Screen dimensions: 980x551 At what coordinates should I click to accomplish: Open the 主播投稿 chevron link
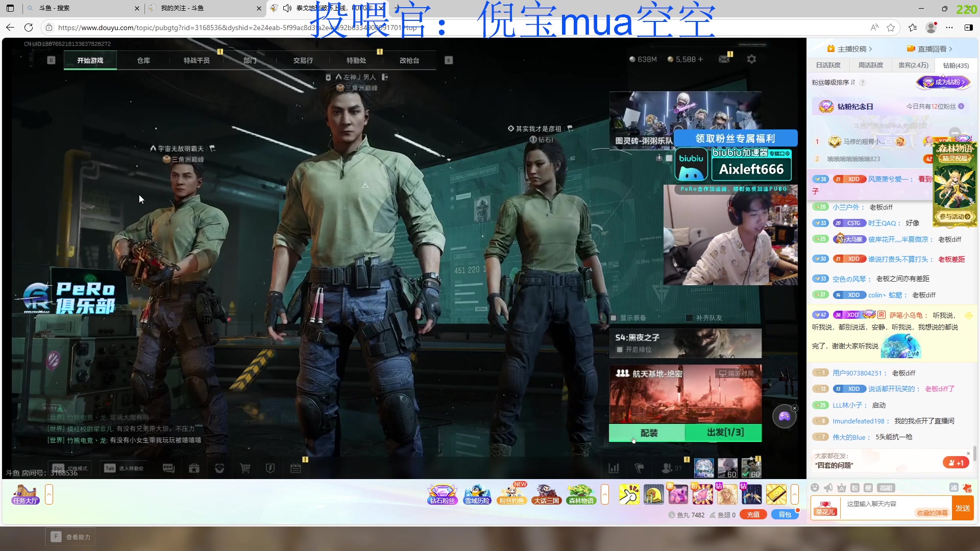click(849, 49)
